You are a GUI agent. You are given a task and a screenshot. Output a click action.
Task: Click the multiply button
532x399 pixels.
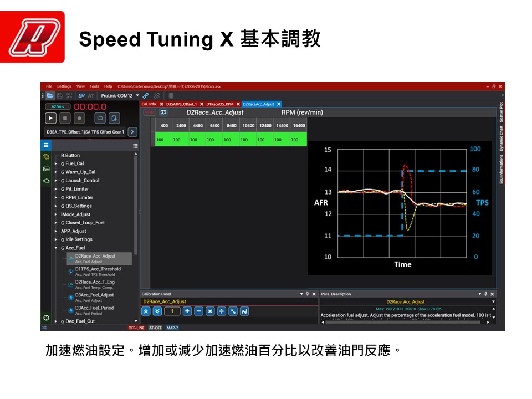pyautogui.click(x=210, y=311)
